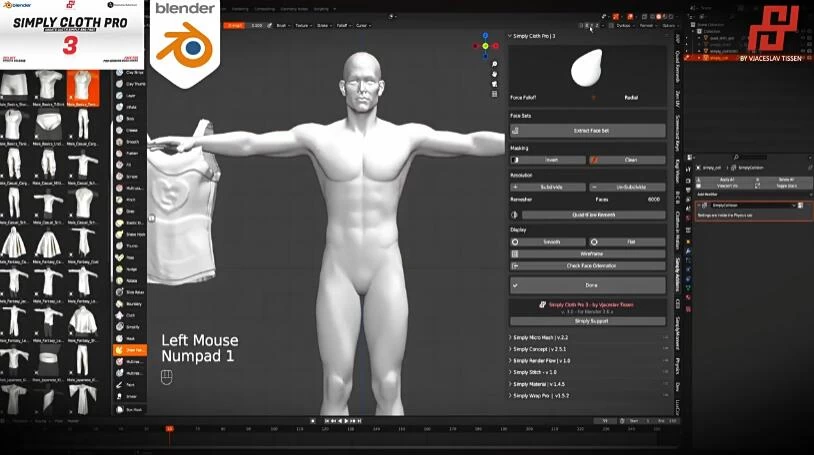Click the Extract Face Set button

[x=591, y=131]
